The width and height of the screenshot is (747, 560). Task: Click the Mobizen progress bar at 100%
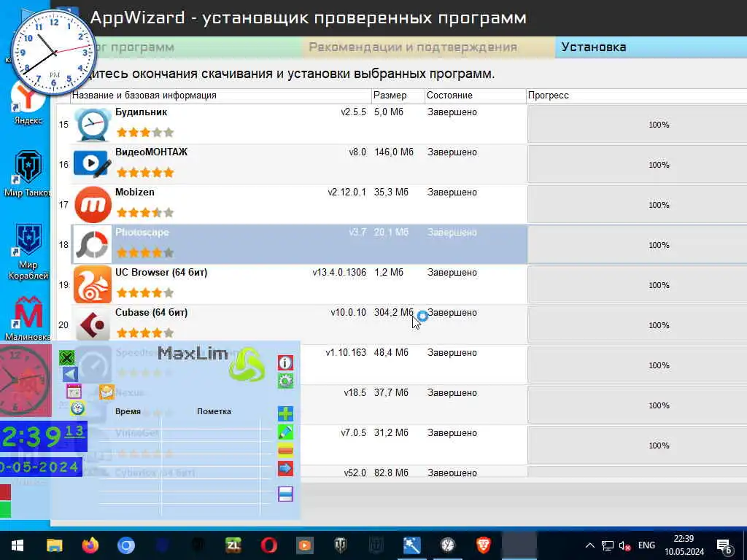pyautogui.click(x=638, y=205)
